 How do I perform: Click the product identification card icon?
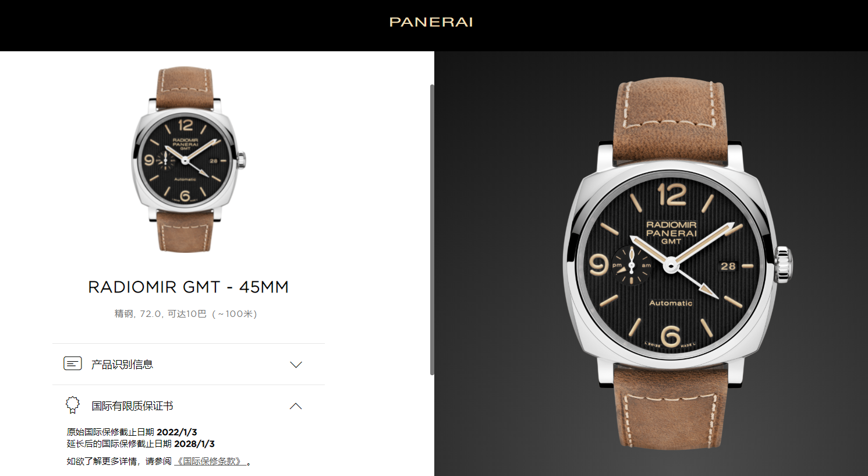point(72,364)
